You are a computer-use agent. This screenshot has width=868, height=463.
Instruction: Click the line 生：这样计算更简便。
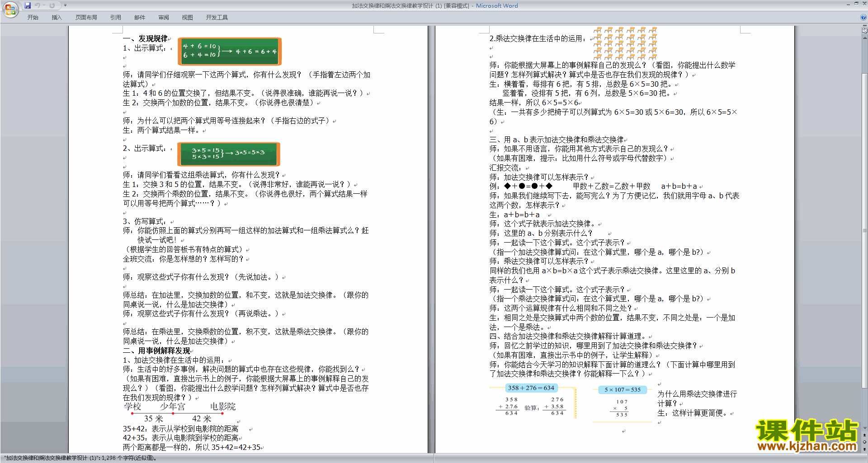(693, 413)
